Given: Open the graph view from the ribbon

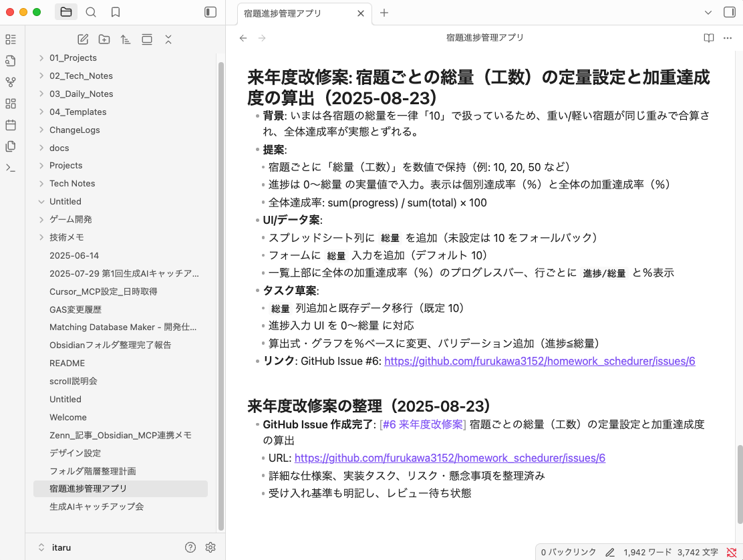Looking at the screenshot, I should (x=11, y=82).
